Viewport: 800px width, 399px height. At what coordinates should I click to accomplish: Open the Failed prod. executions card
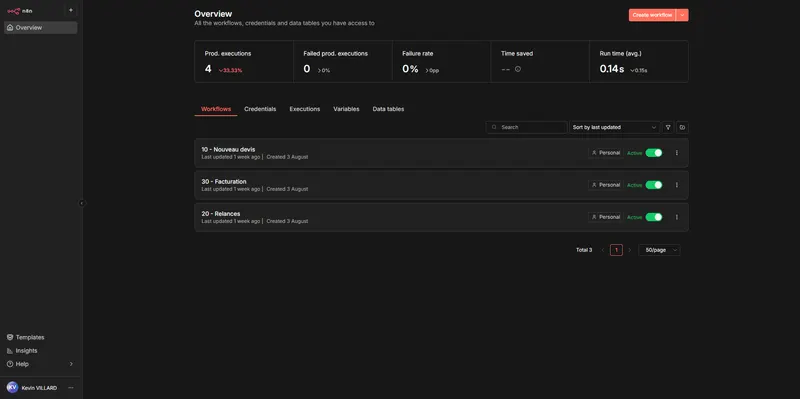[343, 62]
